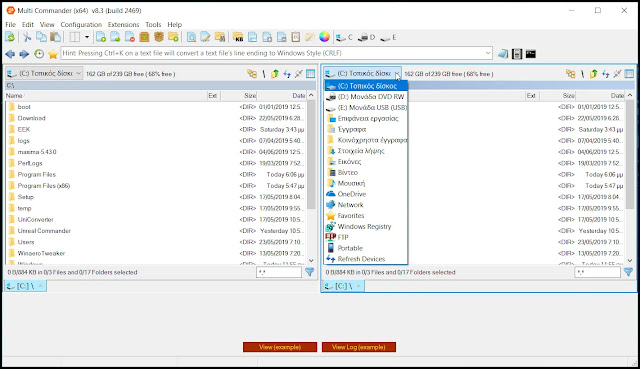Click the History clock icon
The height and width of the screenshot is (369, 640).
tap(39, 54)
